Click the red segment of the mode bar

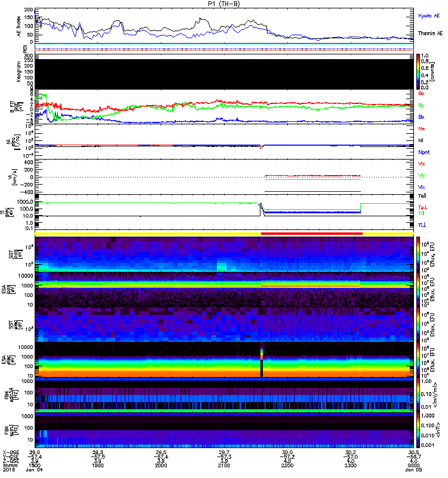tap(312, 234)
